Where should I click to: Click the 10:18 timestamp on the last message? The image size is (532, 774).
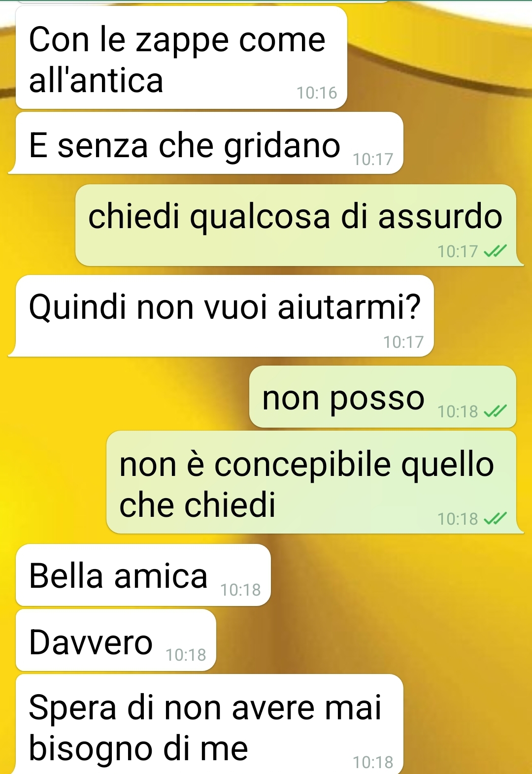pos(373,762)
